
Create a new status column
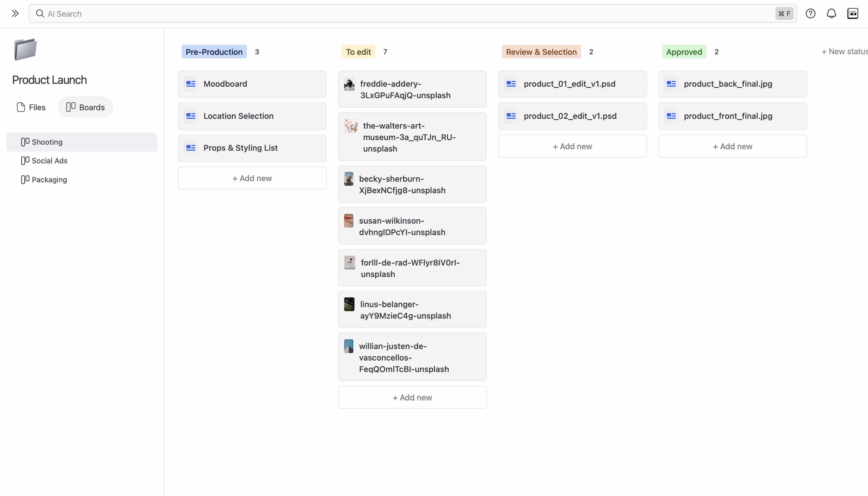coord(844,52)
